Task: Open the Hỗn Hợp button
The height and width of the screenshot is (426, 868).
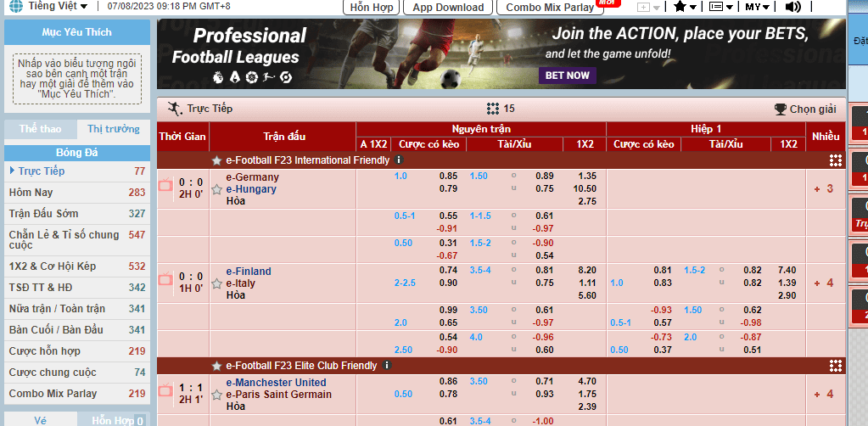Action: coord(372,7)
